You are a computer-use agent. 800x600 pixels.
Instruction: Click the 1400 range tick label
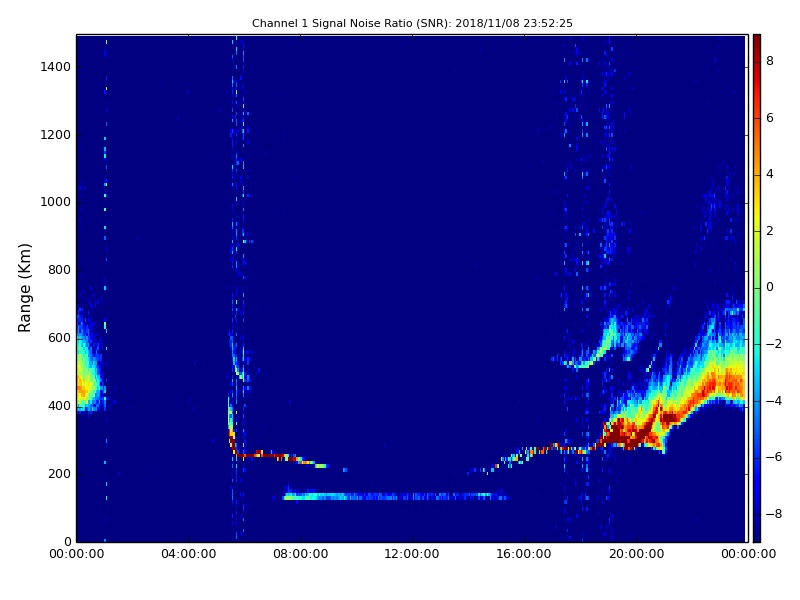pyautogui.click(x=56, y=67)
